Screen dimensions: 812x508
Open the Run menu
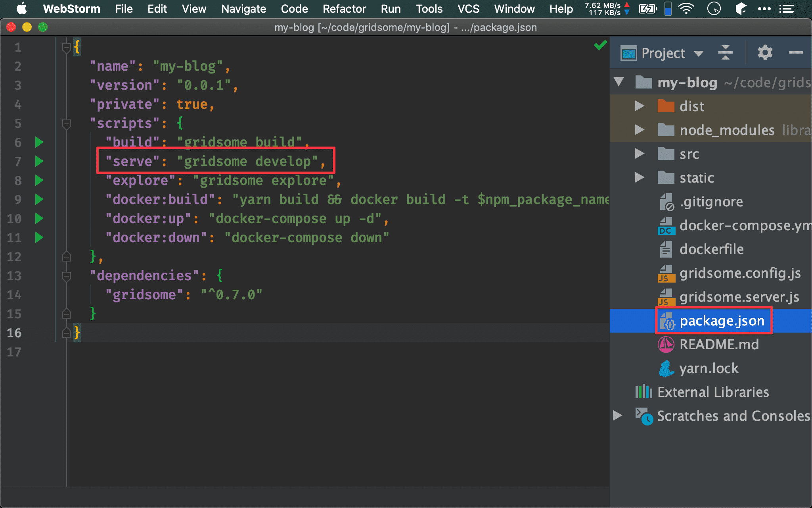(391, 9)
